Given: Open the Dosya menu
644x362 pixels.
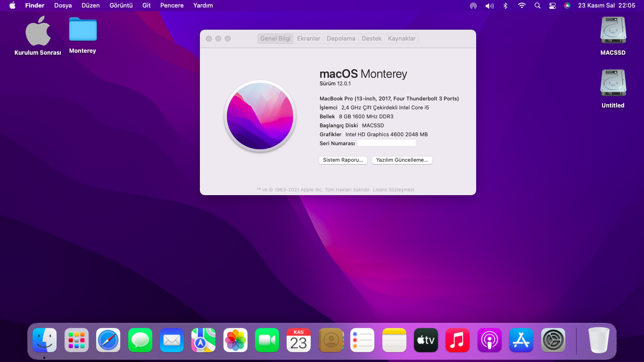Looking at the screenshot, I should 63,6.
